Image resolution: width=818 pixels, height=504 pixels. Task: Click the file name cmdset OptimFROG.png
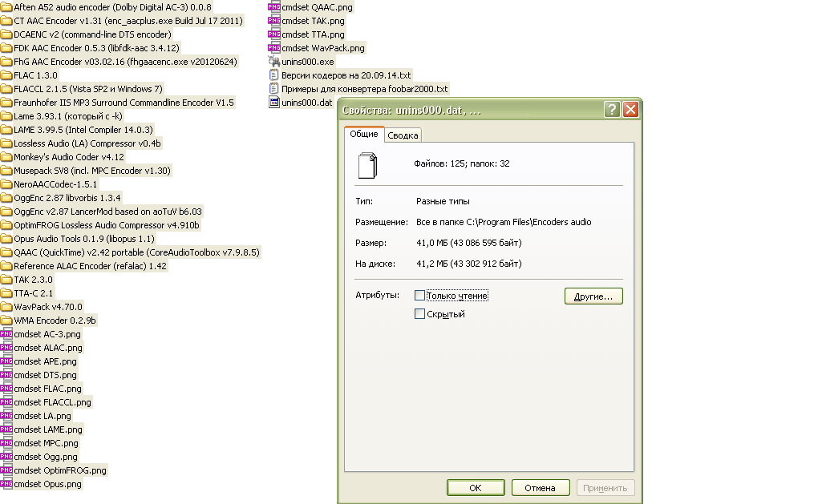[60, 470]
